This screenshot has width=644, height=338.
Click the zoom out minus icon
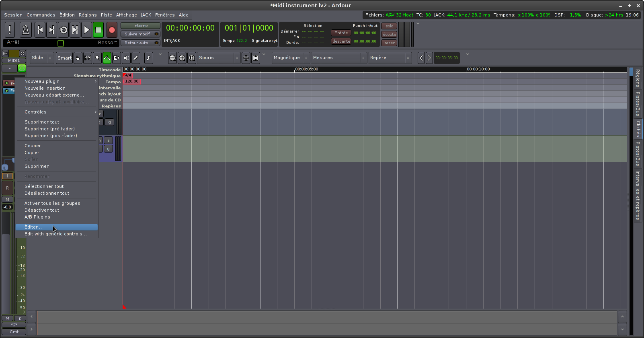(x=172, y=58)
